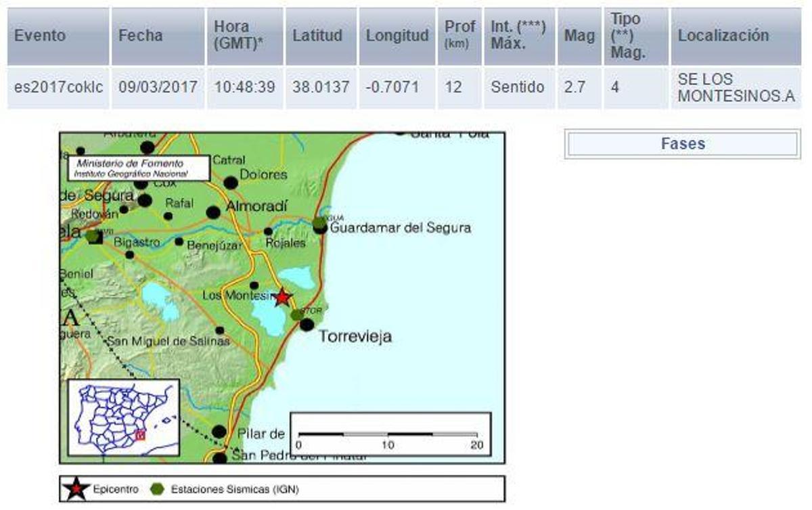Click the Instituto Geográfico Nacional label box
The width and height of the screenshot is (812, 510).
pyautogui.click(x=138, y=168)
